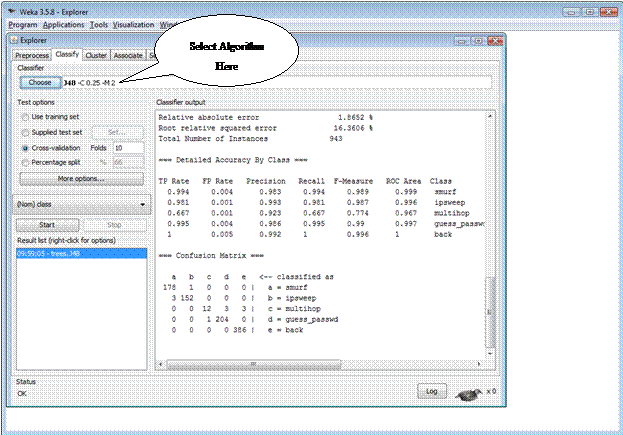Image resolution: width=623 pixels, height=435 pixels.
Task: Click the Relative absolute error line
Action: [265, 118]
